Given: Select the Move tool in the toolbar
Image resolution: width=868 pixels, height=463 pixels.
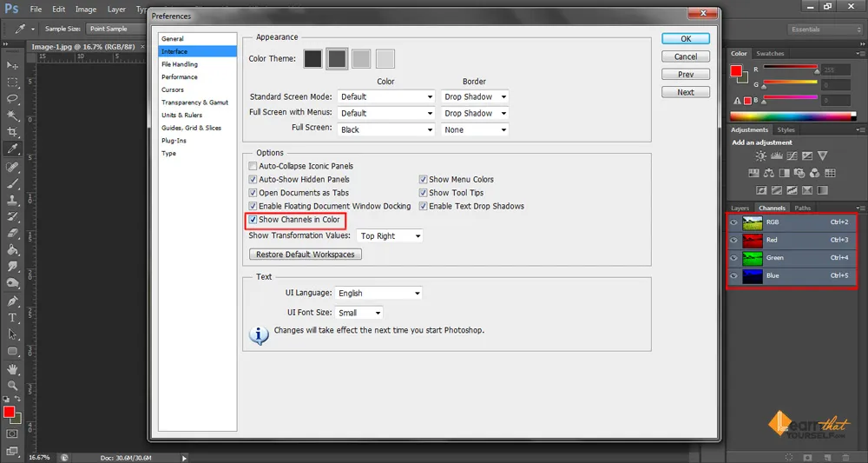Looking at the screenshot, I should click(12, 65).
